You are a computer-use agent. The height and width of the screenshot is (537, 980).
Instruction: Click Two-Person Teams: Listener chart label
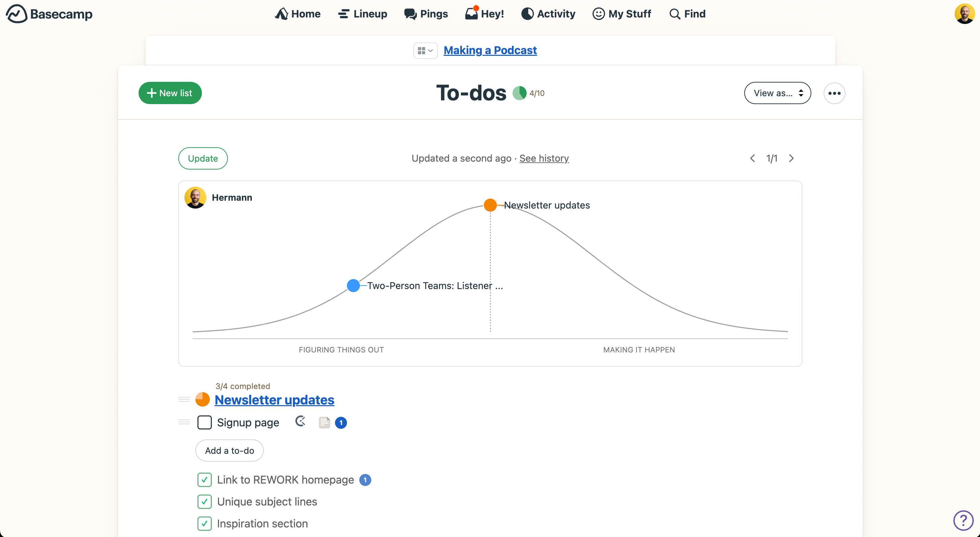pyautogui.click(x=435, y=286)
